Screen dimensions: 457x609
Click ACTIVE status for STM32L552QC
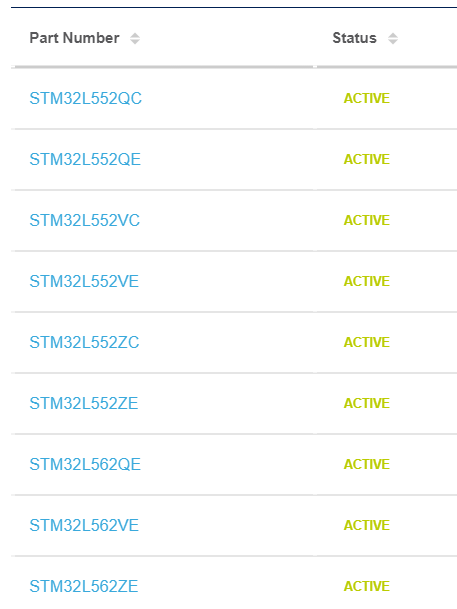point(367,98)
